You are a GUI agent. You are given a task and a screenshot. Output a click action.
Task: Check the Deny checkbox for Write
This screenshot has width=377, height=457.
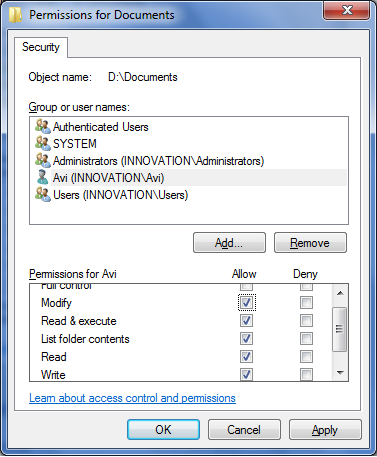click(306, 374)
